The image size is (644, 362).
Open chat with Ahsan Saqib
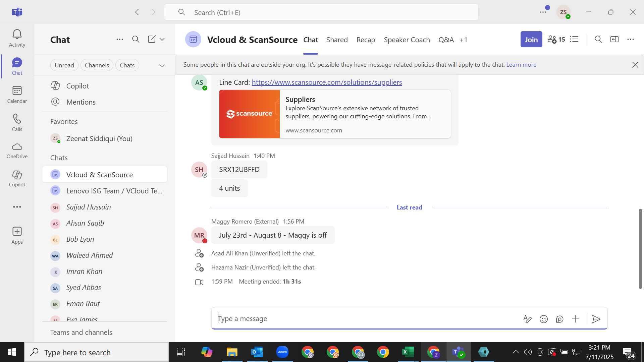(x=105, y=223)
